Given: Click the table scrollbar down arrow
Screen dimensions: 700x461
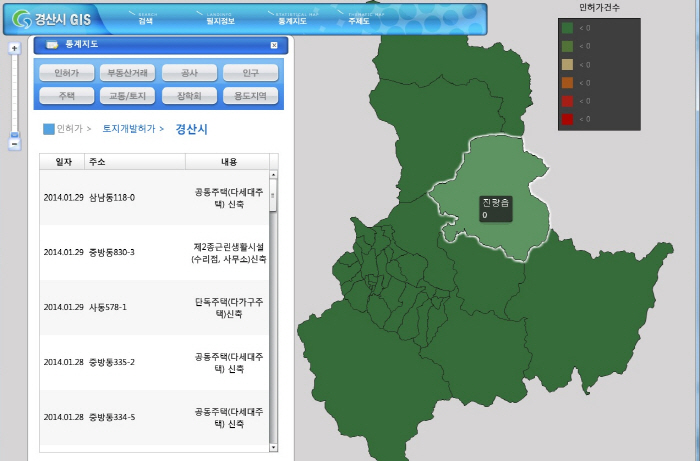Looking at the screenshot, I should click(x=273, y=447).
